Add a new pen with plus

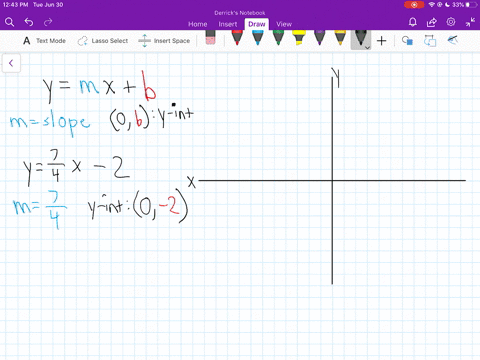point(382,41)
